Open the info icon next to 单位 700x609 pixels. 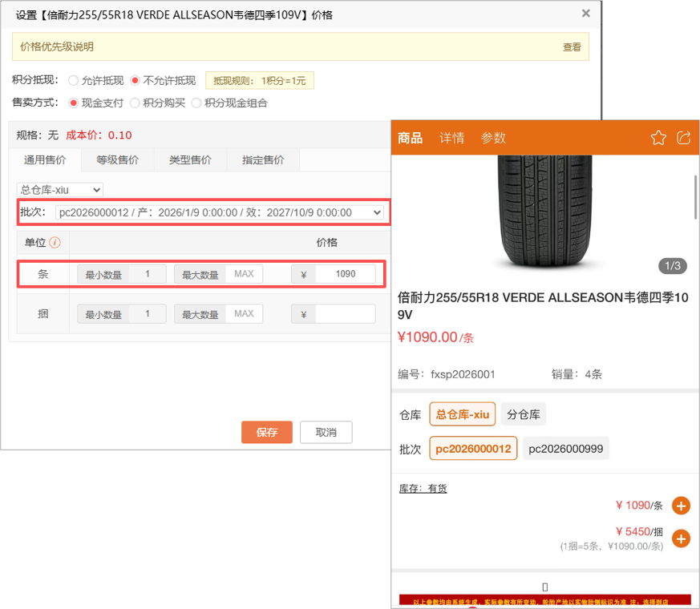(x=53, y=243)
